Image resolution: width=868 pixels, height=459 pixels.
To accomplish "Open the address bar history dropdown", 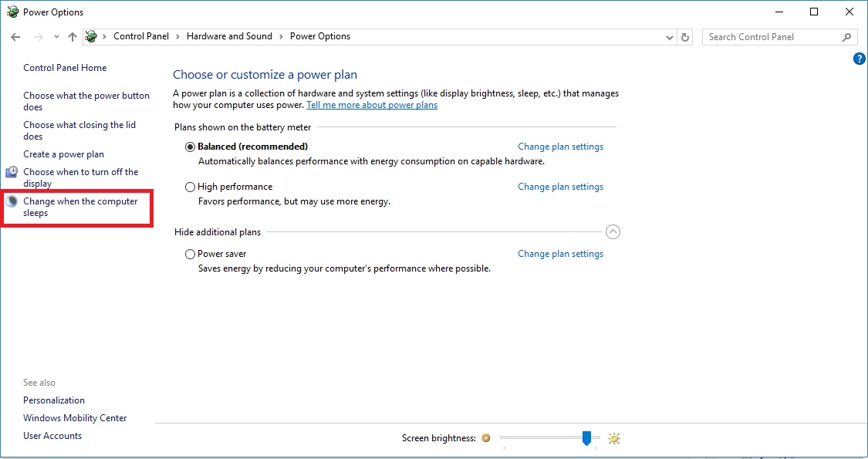I will coord(670,37).
